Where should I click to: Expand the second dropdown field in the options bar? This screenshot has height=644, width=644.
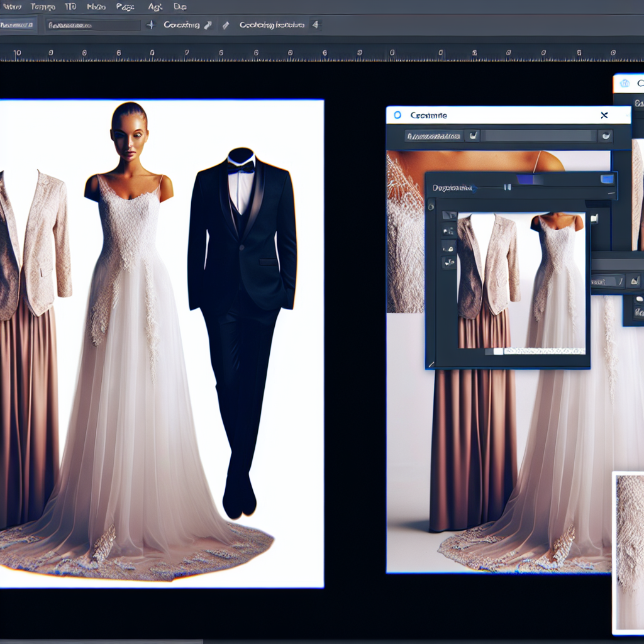[93, 25]
